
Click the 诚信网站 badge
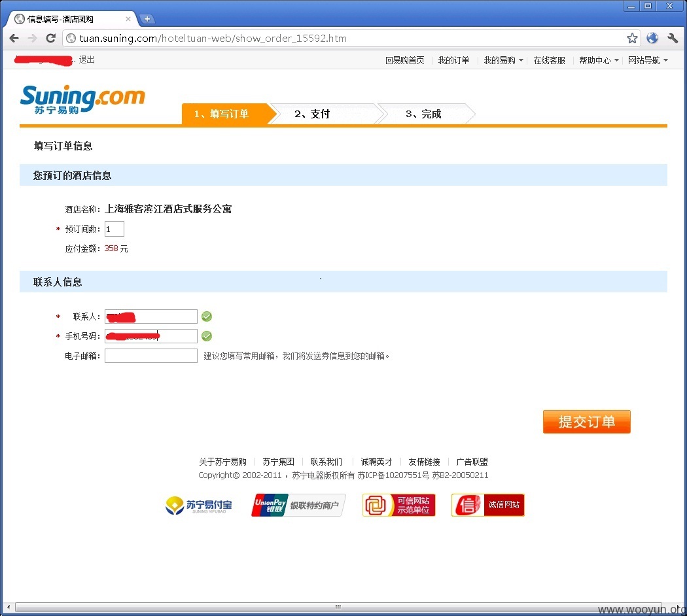pyautogui.click(x=487, y=505)
